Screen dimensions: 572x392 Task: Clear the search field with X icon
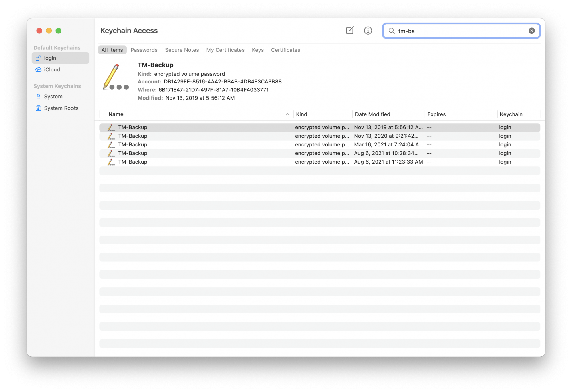531,31
